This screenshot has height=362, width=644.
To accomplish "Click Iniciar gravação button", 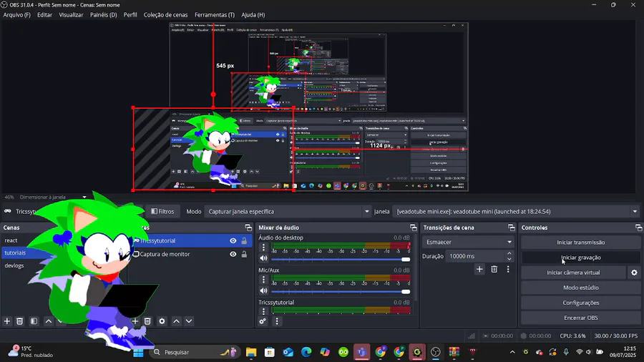I will (x=581, y=258).
